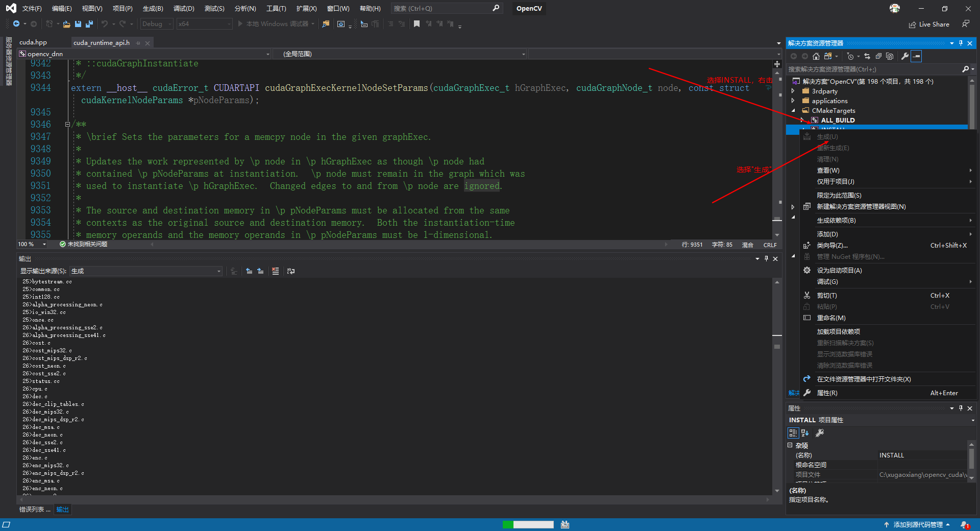Unpin the 解决方案资源管理器 panel
The width and height of the screenshot is (980, 531).
click(x=960, y=43)
